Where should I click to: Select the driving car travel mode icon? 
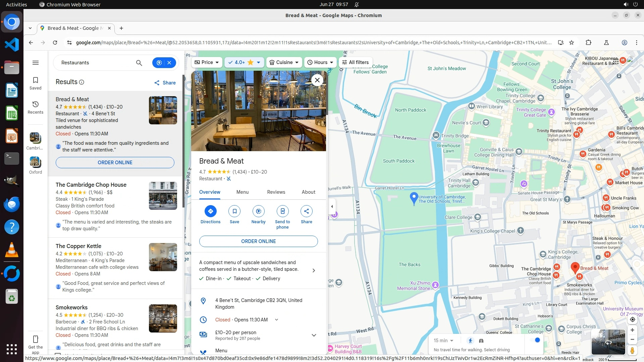click(x=481, y=341)
